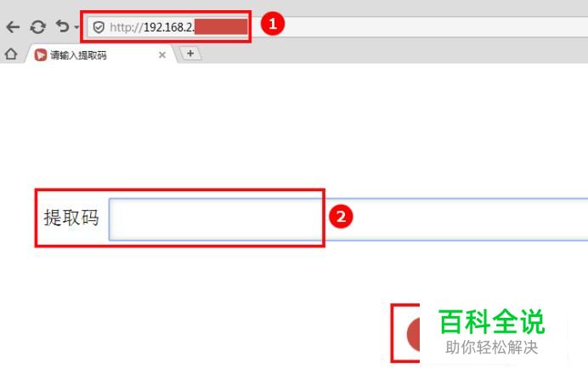Click the http://192.168.2. URL text
The image size is (588, 385).
coord(152,27)
